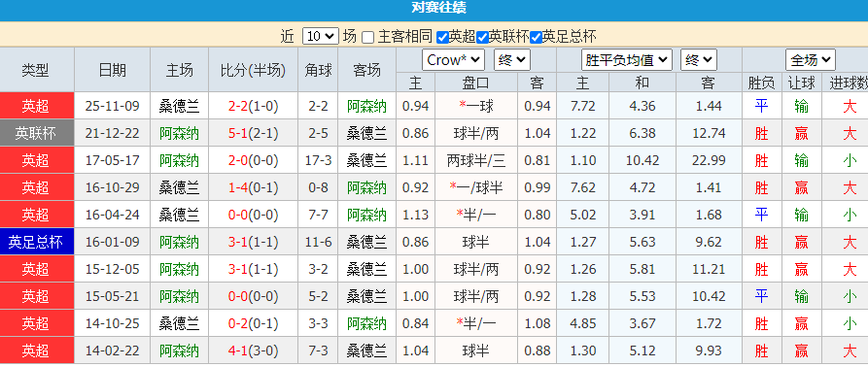This screenshot has width=868, height=367.
Task: Click the handicap 球半 on 16-01-09
Action: point(476,242)
